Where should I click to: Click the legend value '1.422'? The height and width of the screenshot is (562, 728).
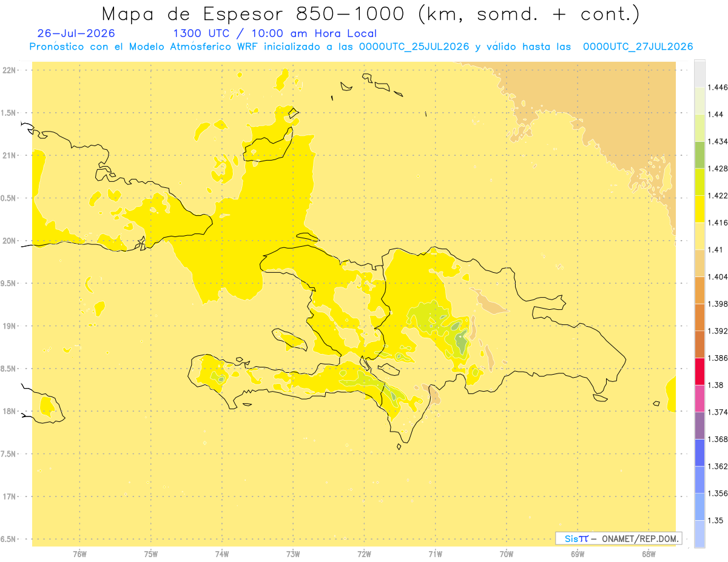click(x=717, y=196)
